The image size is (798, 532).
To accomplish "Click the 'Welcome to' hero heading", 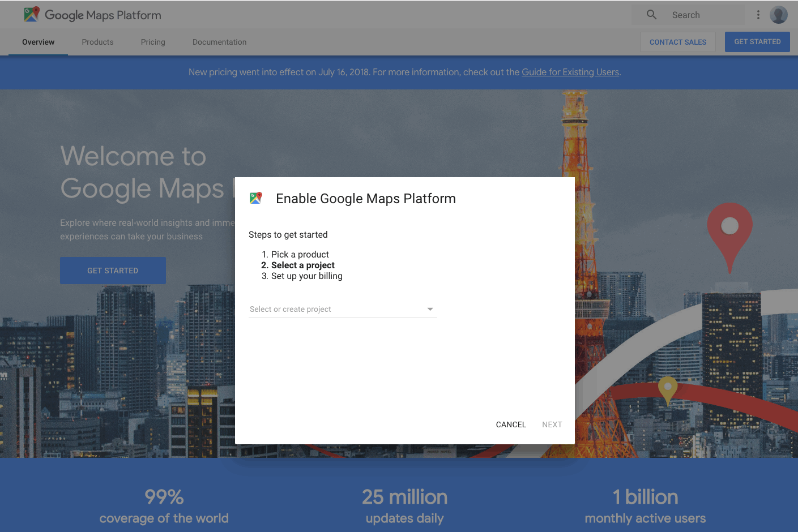I will [133, 156].
